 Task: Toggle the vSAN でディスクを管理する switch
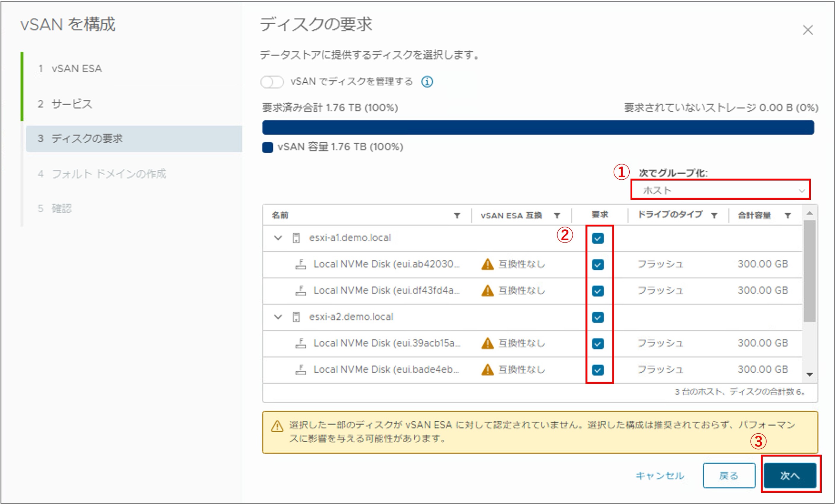[272, 82]
